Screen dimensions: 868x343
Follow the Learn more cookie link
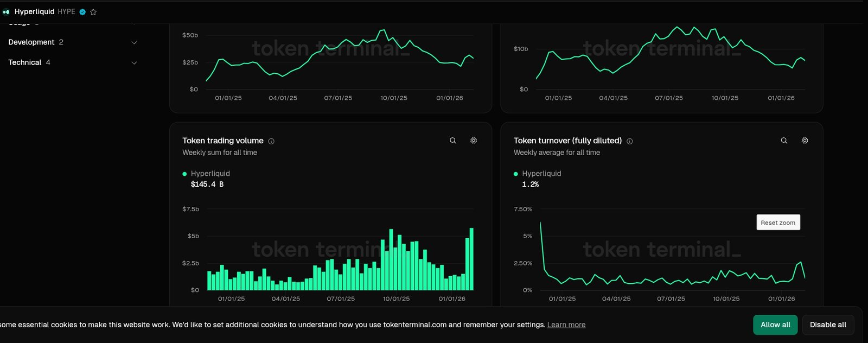pyautogui.click(x=566, y=325)
